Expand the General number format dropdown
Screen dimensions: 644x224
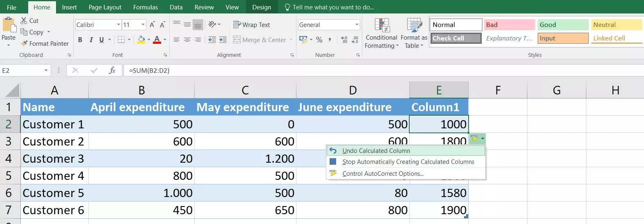point(357,25)
